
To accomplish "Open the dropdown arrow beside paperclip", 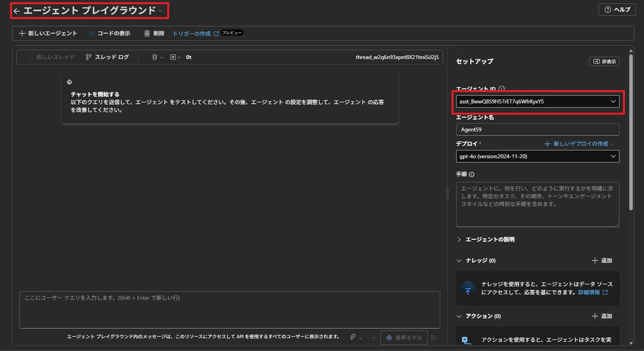I will click(x=361, y=338).
